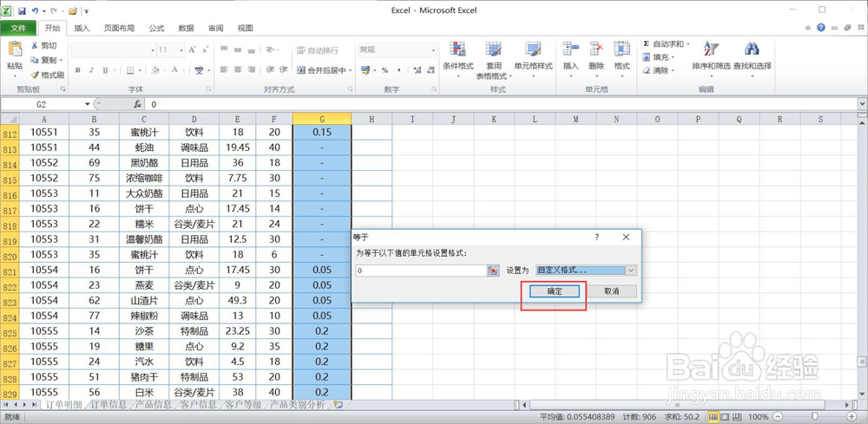
Task: Click the column G header
Action: click(322, 119)
